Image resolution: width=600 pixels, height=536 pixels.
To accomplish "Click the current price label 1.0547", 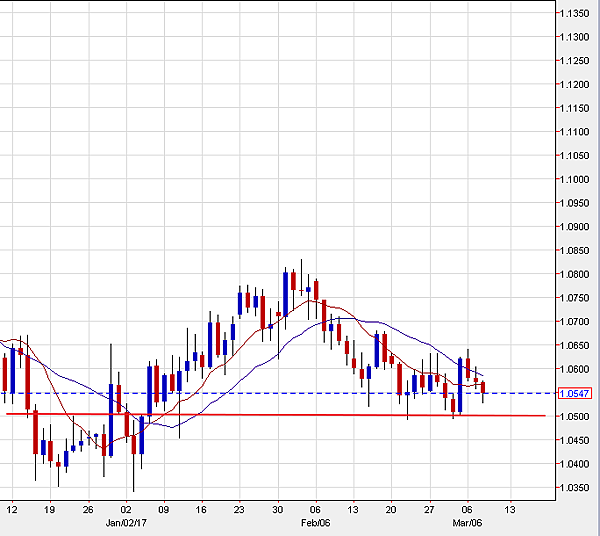I will pos(575,393).
